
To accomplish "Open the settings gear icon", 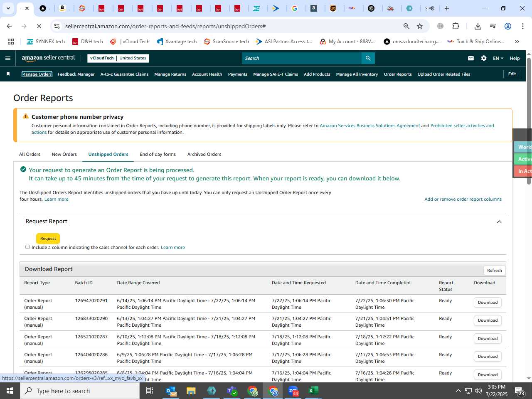I will click(x=484, y=58).
